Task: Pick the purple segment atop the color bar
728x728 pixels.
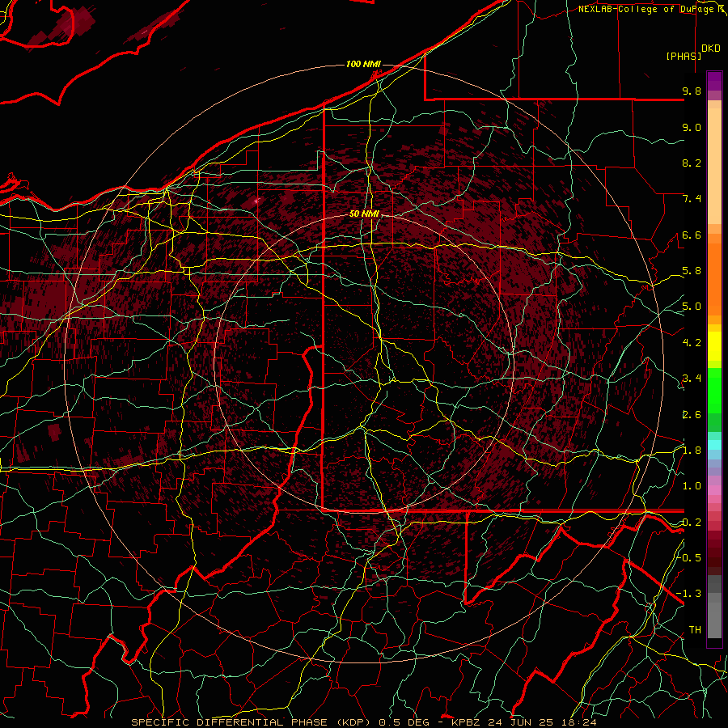Action: [x=714, y=81]
